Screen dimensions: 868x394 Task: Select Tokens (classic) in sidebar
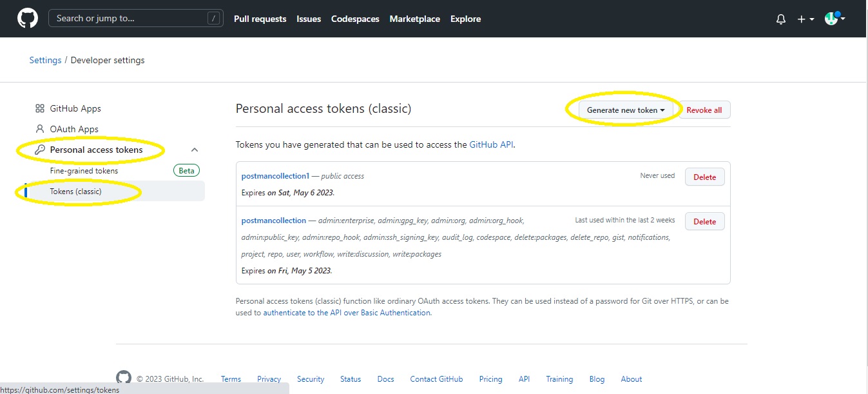75,192
